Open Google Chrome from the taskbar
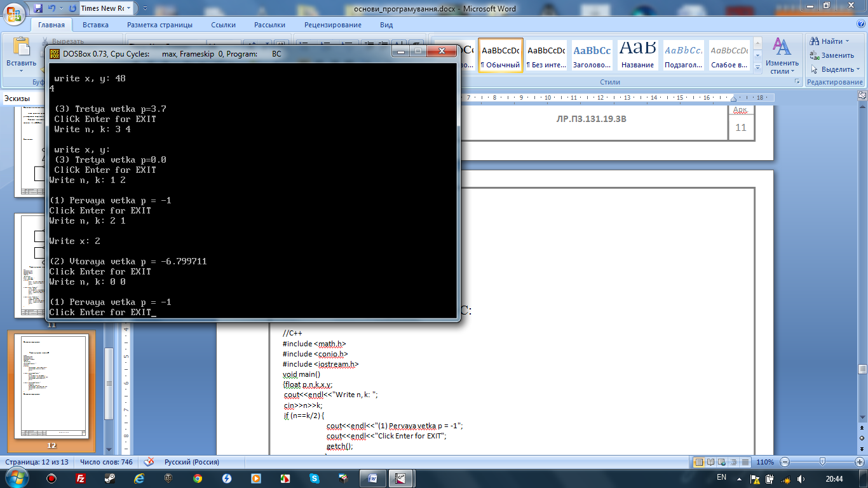Viewport: 868px width, 488px height. [198, 478]
